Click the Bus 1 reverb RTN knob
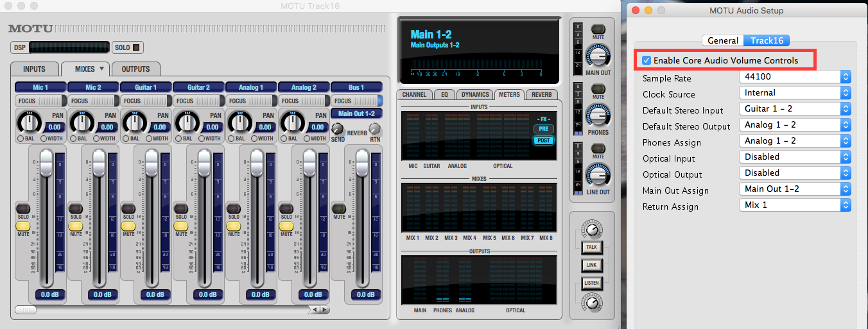The width and height of the screenshot is (868, 329). (375, 128)
